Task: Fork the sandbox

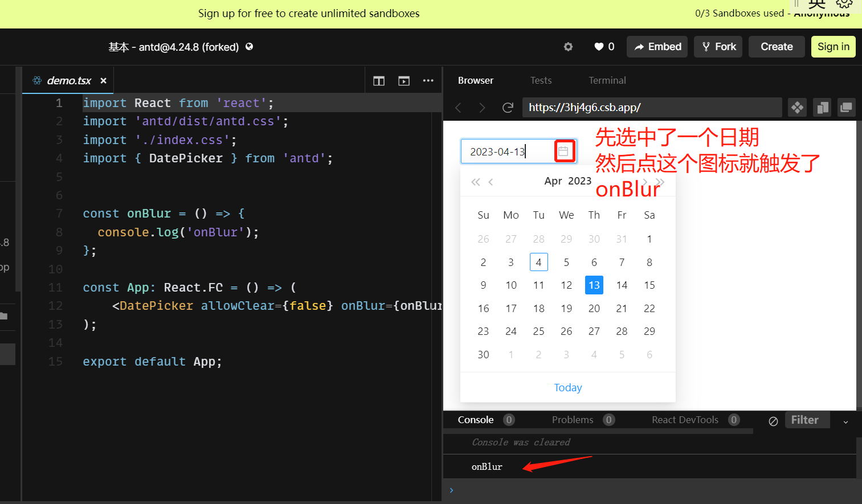Action: (x=718, y=47)
